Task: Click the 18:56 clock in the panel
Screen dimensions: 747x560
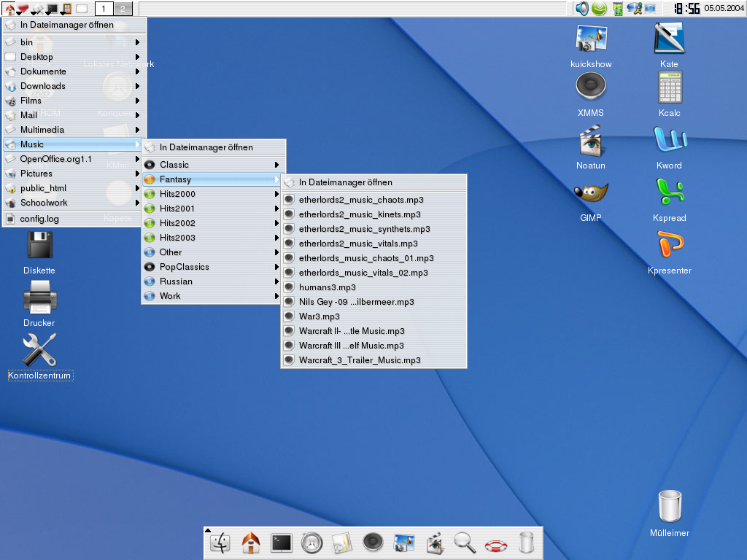Action: tap(686, 8)
